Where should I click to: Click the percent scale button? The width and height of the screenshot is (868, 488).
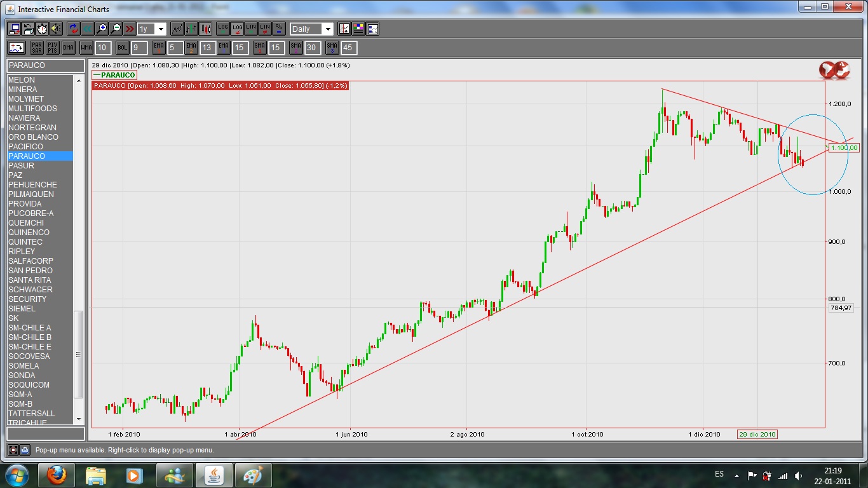pos(279,29)
